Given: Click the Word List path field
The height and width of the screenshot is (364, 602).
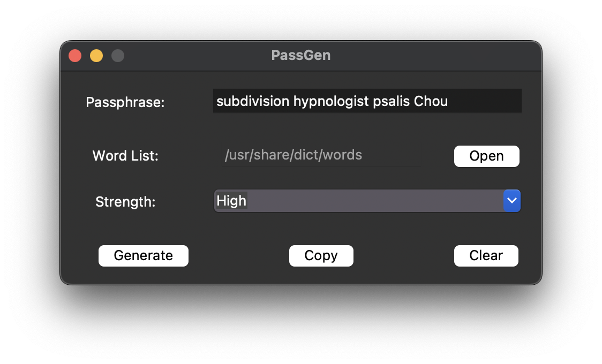Looking at the screenshot, I should pos(321,155).
